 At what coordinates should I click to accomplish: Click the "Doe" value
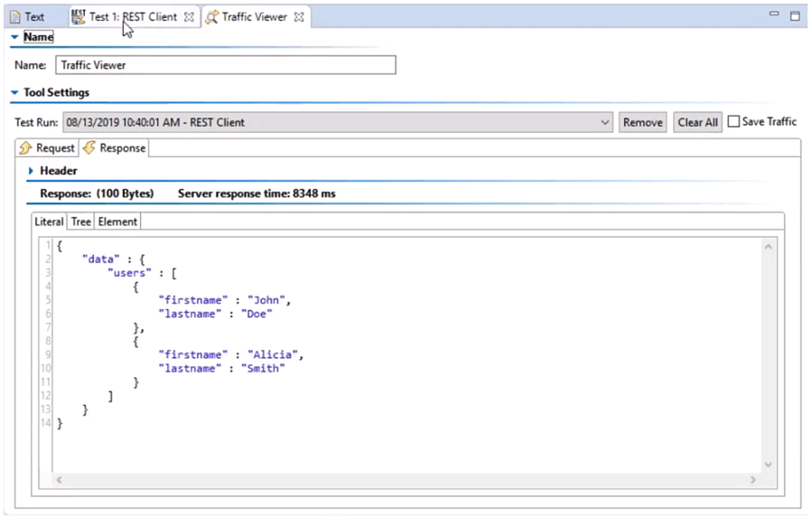[x=257, y=315]
